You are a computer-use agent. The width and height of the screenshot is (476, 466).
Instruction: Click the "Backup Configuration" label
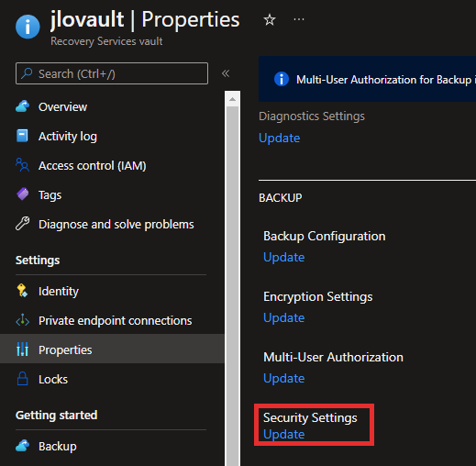(x=325, y=237)
